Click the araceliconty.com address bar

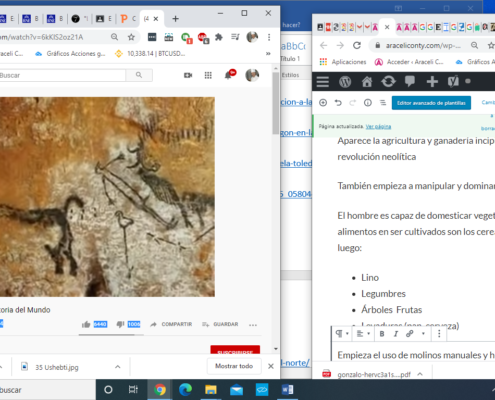coord(423,45)
